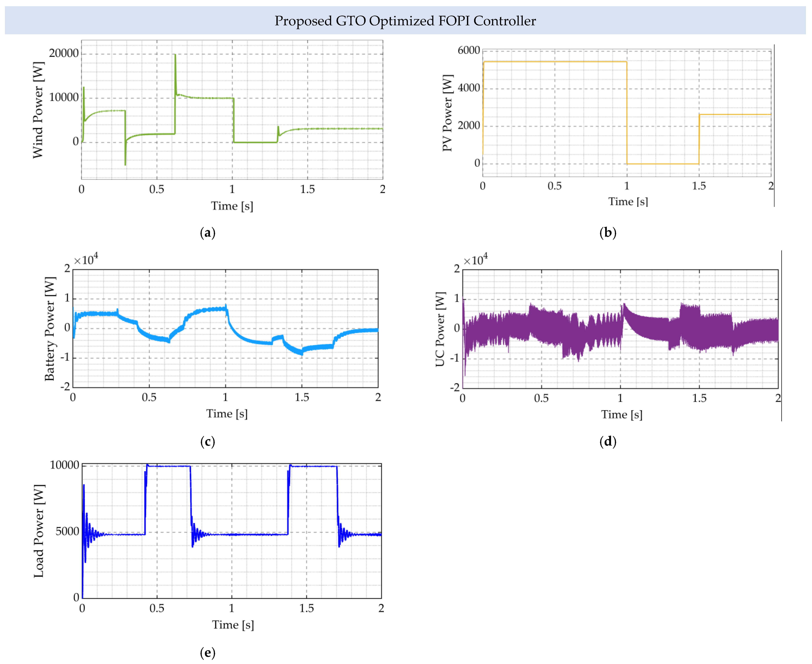Screen dimensions: 812x664
Task: Click the 20000 tick on wind plot
Action: [x=64, y=53]
